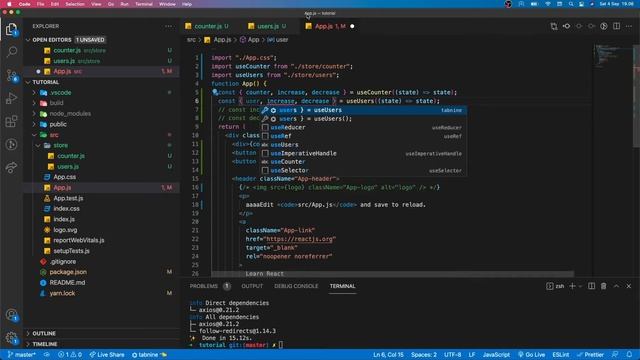Open the Apple menu
The image size is (640, 360).
(9, 4)
